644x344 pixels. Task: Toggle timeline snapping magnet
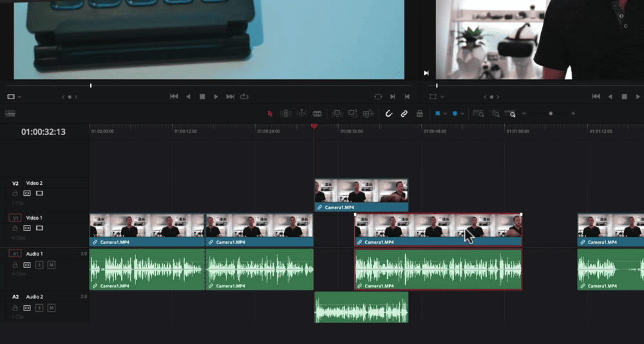pyautogui.click(x=389, y=113)
